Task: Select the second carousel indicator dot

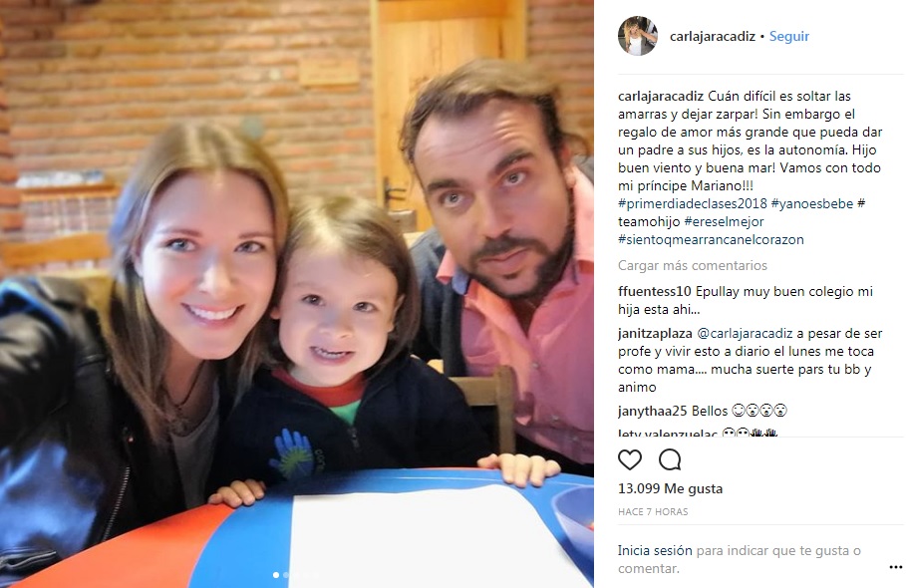Action: [x=286, y=575]
